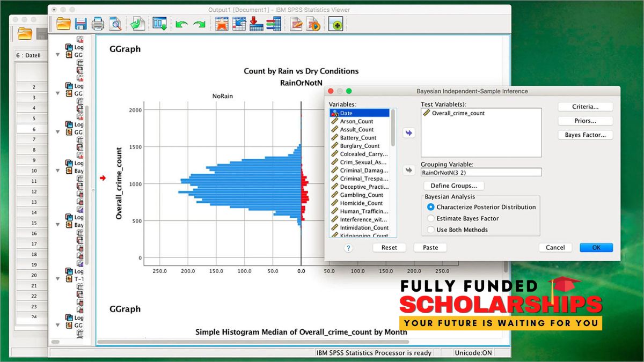
Task: Redo the last action in Viewer
Action: pos(200,24)
